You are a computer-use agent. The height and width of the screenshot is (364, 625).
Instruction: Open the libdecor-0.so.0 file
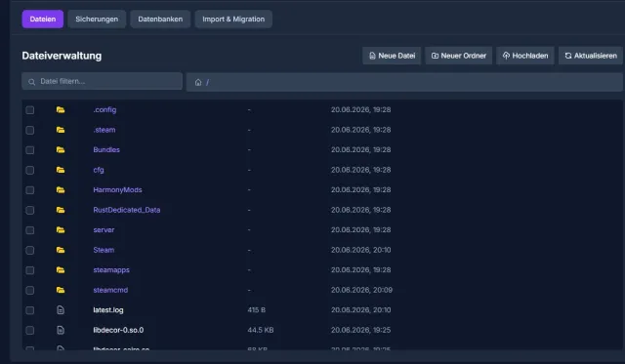[x=118, y=330]
